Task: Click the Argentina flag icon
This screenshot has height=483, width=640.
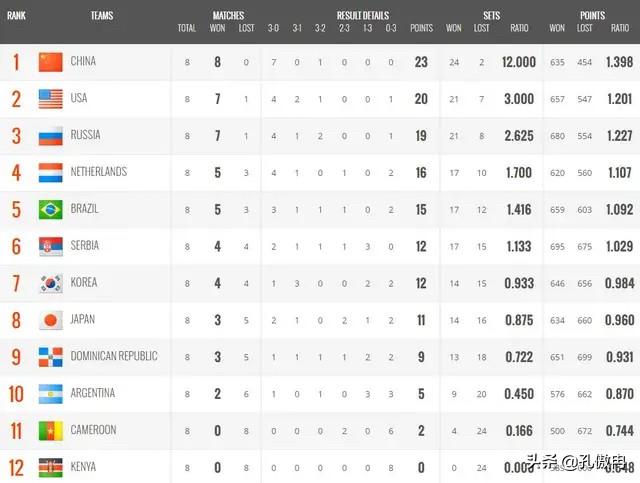Action: tap(51, 394)
